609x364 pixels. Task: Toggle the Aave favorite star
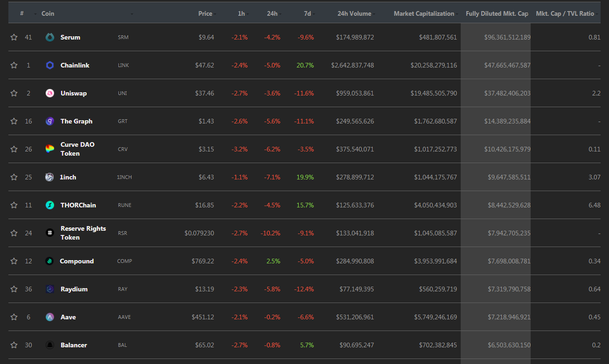pos(14,317)
